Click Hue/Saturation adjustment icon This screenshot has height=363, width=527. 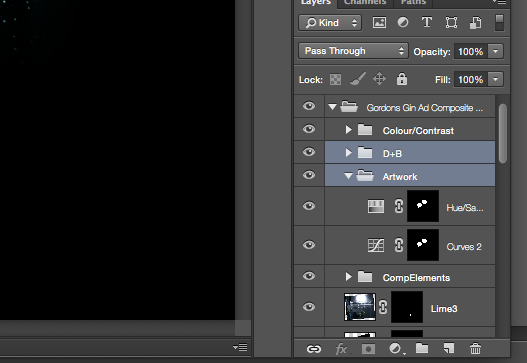click(x=376, y=206)
